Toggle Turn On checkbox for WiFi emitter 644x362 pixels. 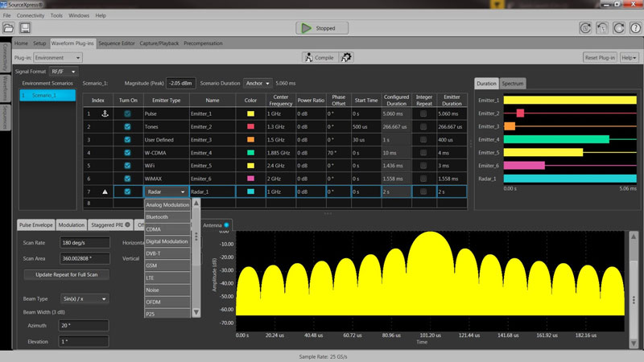pos(128,166)
